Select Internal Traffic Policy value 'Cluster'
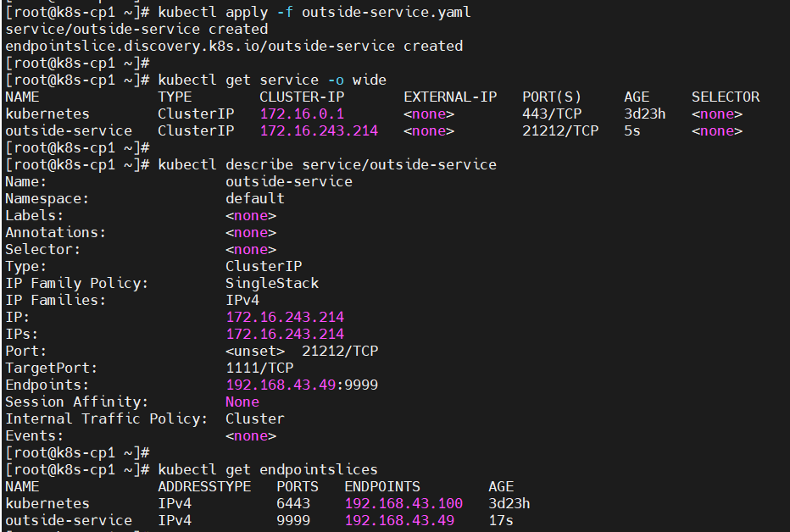The height and width of the screenshot is (532, 790). click(255, 418)
